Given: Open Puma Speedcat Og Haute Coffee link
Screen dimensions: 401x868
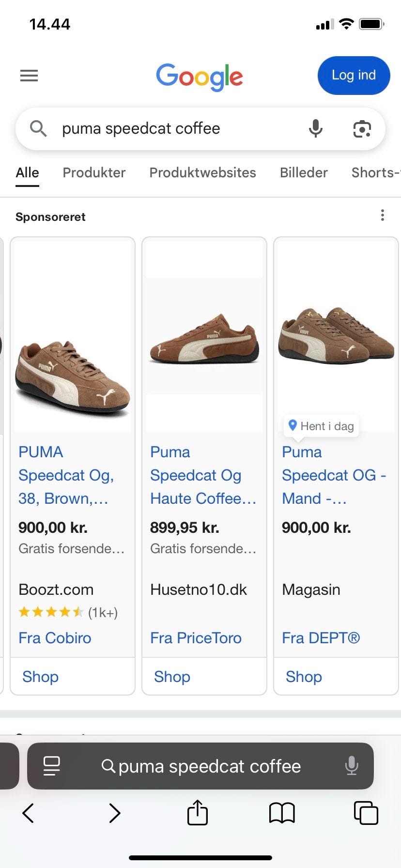Looking at the screenshot, I should click(202, 475).
